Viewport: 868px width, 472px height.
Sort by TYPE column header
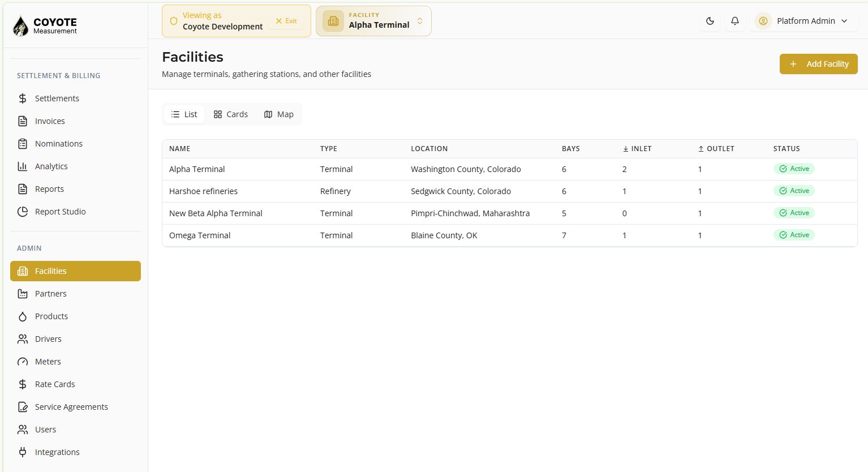click(x=329, y=149)
